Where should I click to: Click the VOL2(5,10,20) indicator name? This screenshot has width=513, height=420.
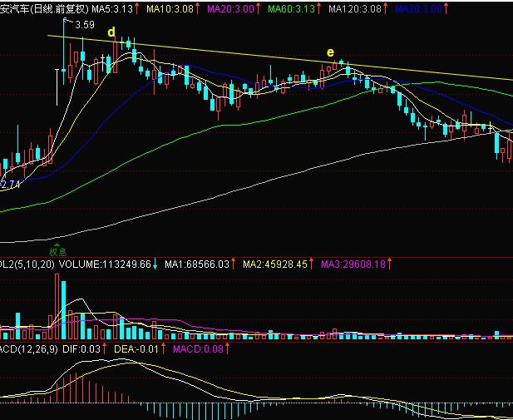[27, 264]
